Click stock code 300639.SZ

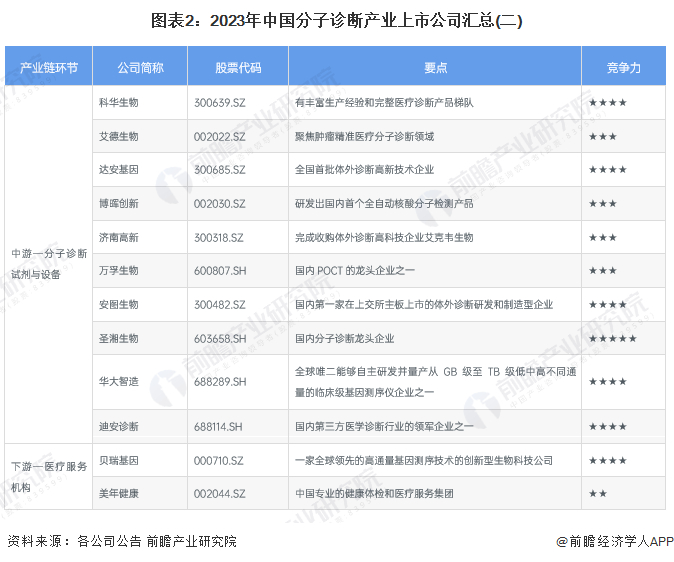[220, 103]
